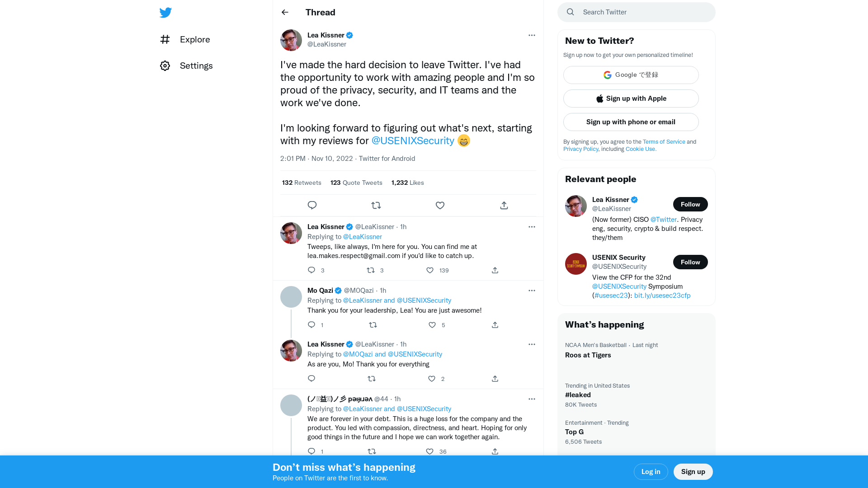Like the main tweet with the heart icon

[440, 205]
